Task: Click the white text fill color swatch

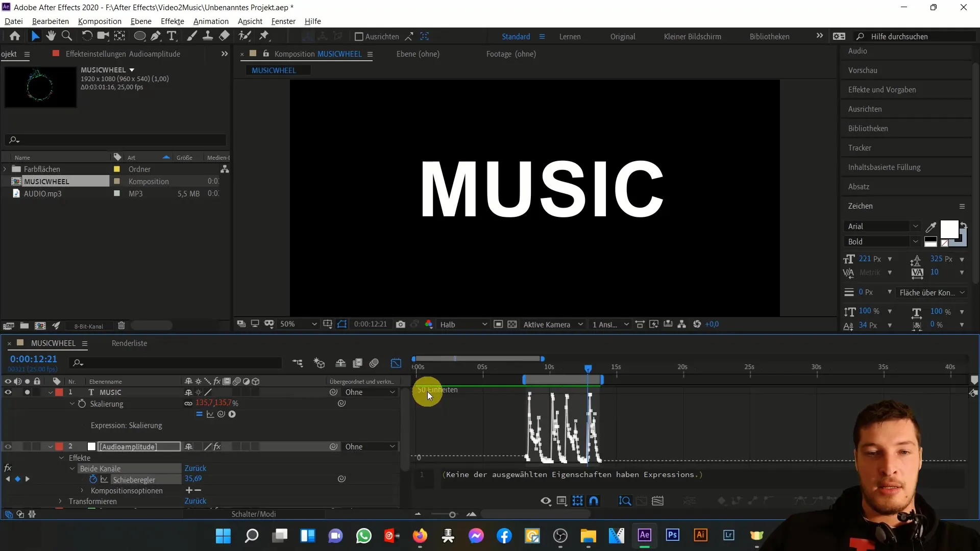Action: 949,230
